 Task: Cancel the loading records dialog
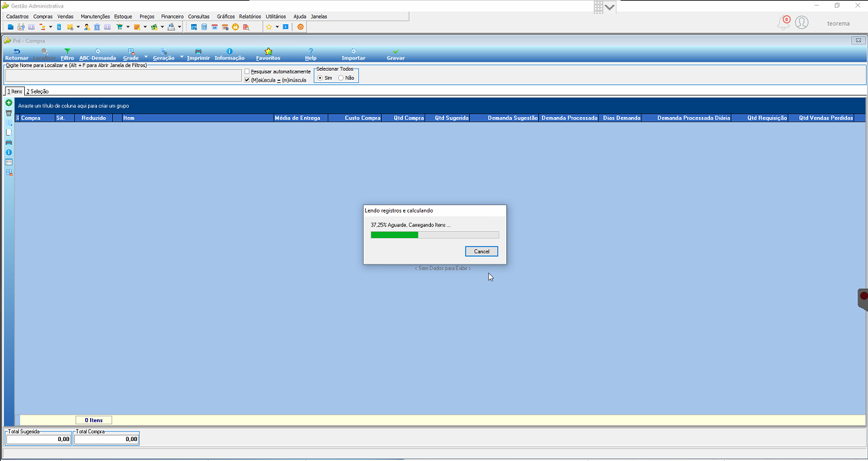point(481,251)
